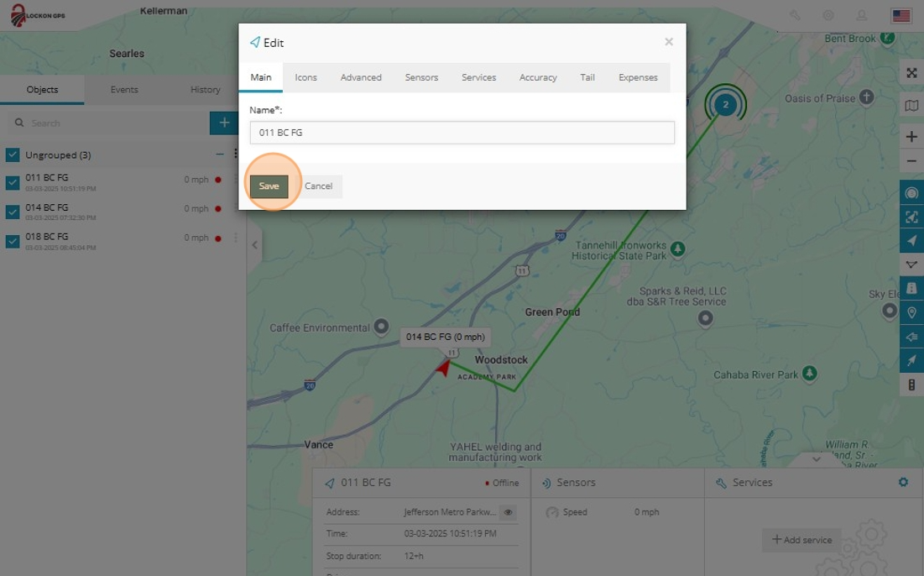924x576 pixels.
Task: Toggle the polygon zones icon in map toolbar
Action: coord(911,264)
